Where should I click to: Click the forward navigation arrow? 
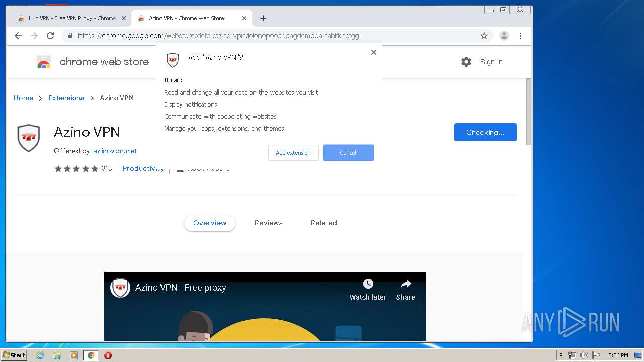click(34, 36)
